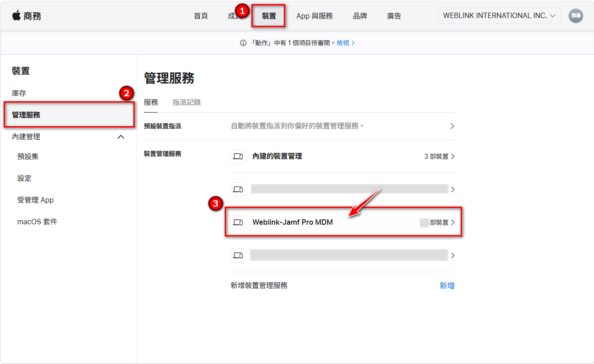Go to 首頁 in top navigation
The width and height of the screenshot is (594, 364).
point(201,16)
